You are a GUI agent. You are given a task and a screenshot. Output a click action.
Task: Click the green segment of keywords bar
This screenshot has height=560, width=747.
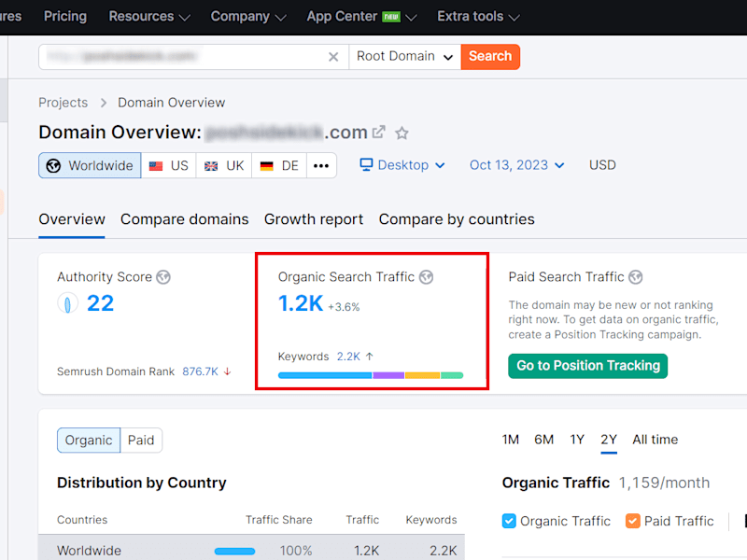tap(452, 376)
